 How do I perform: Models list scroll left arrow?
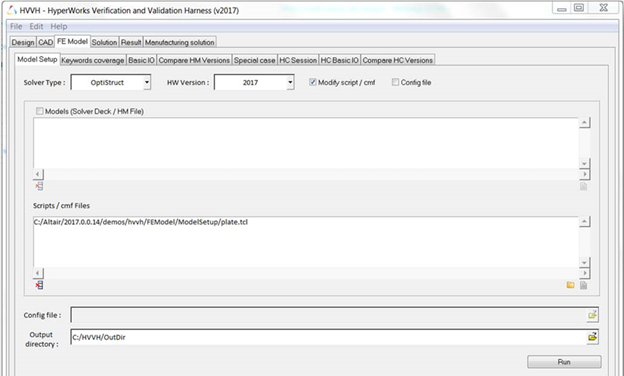pyautogui.click(x=38, y=174)
